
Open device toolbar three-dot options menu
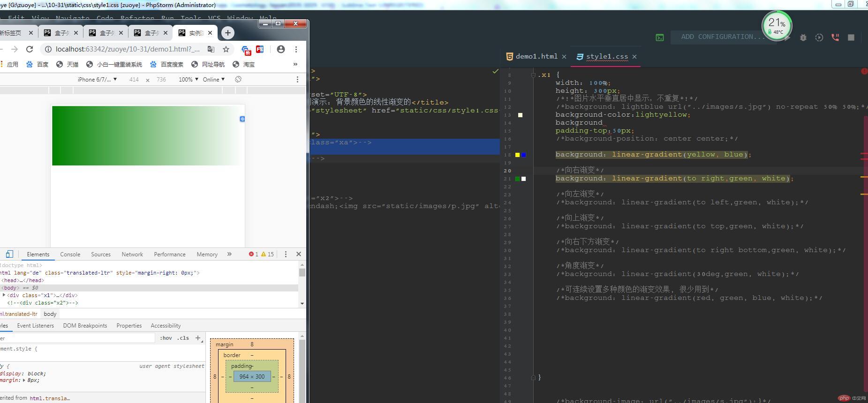(x=297, y=80)
